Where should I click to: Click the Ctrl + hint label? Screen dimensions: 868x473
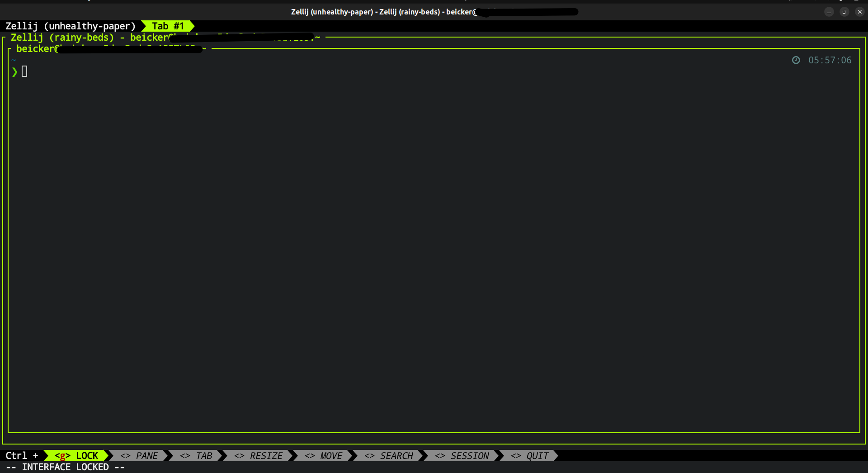tap(22, 455)
